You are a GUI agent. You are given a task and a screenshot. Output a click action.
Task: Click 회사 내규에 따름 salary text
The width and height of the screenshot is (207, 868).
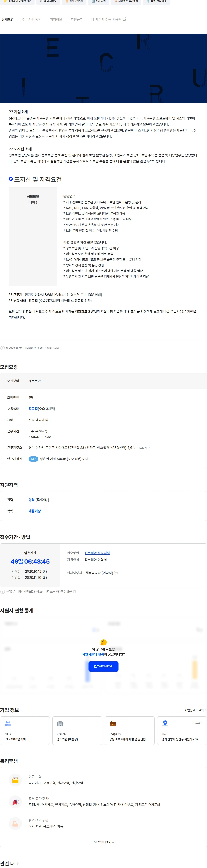click(x=40, y=420)
